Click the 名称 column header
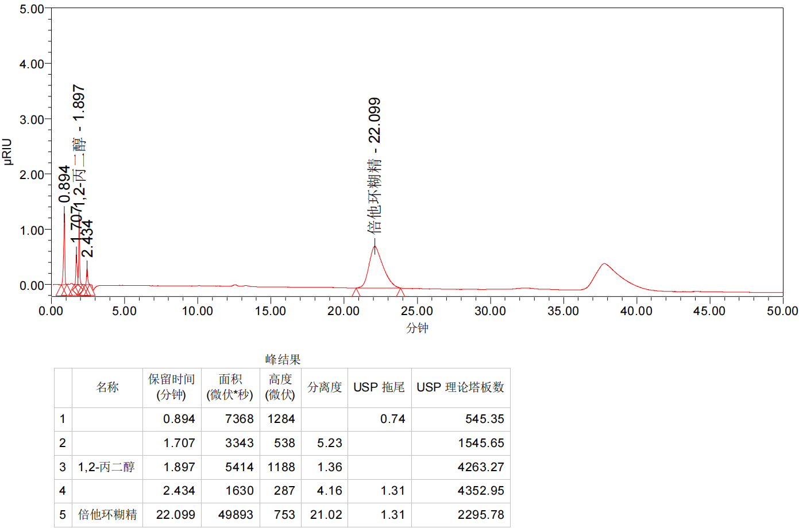This screenshot has height=532, width=799. [107, 387]
